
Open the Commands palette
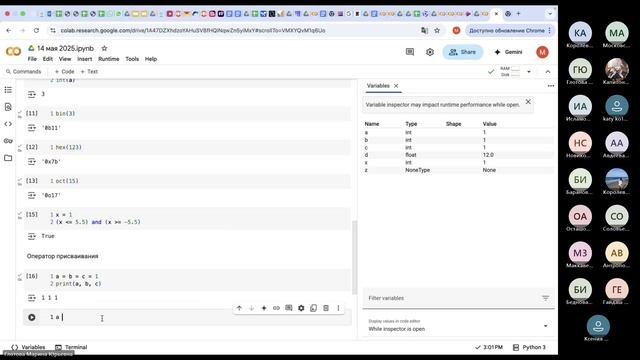[23, 71]
